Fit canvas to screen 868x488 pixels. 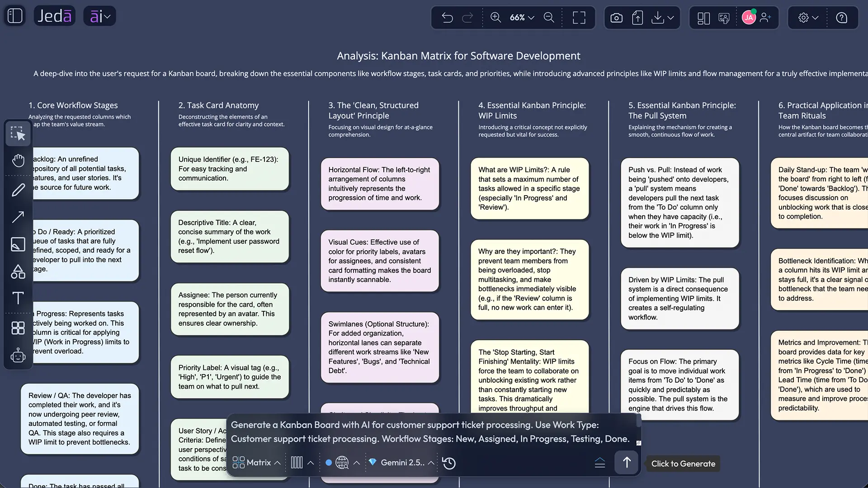pyautogui.click(x=579, y=18)
